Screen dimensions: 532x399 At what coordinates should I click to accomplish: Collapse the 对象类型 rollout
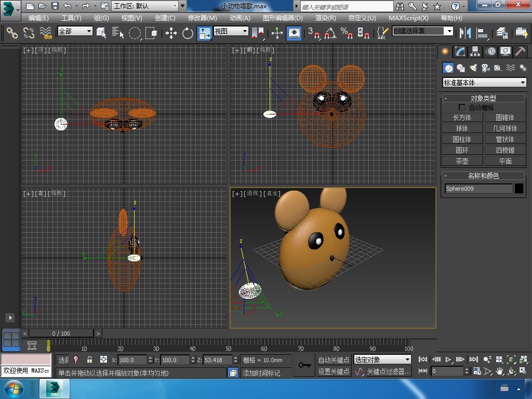[x=483, y=98]
